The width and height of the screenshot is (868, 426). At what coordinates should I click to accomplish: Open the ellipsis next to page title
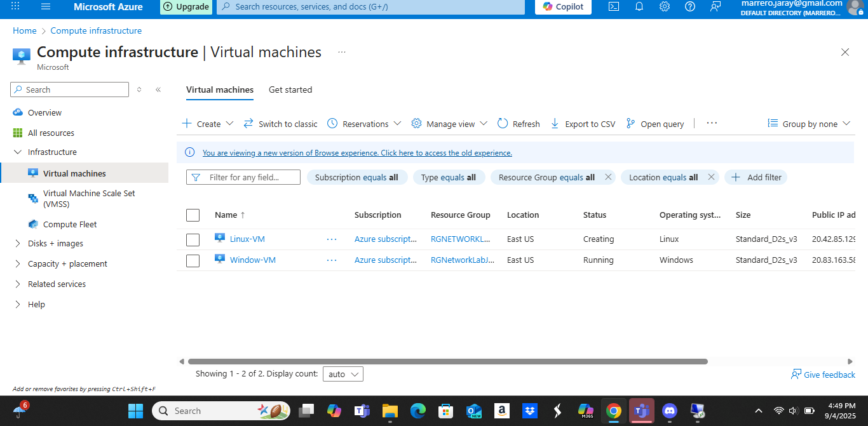342,52
